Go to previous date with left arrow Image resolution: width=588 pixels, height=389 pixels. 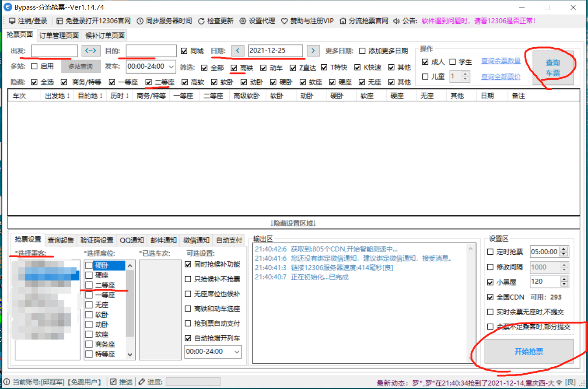[238, 51]
